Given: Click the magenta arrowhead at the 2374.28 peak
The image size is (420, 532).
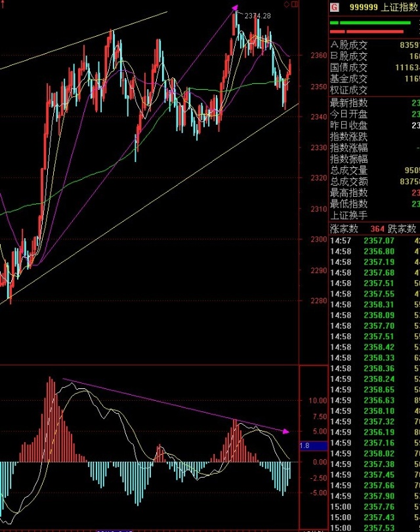Looking at the screenshot, I should coord(234,9).
